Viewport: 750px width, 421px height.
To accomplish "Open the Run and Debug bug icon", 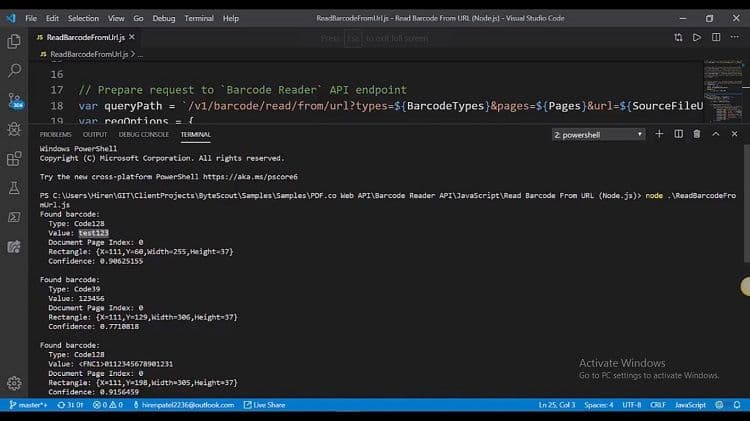I will [x=14, y=129].
